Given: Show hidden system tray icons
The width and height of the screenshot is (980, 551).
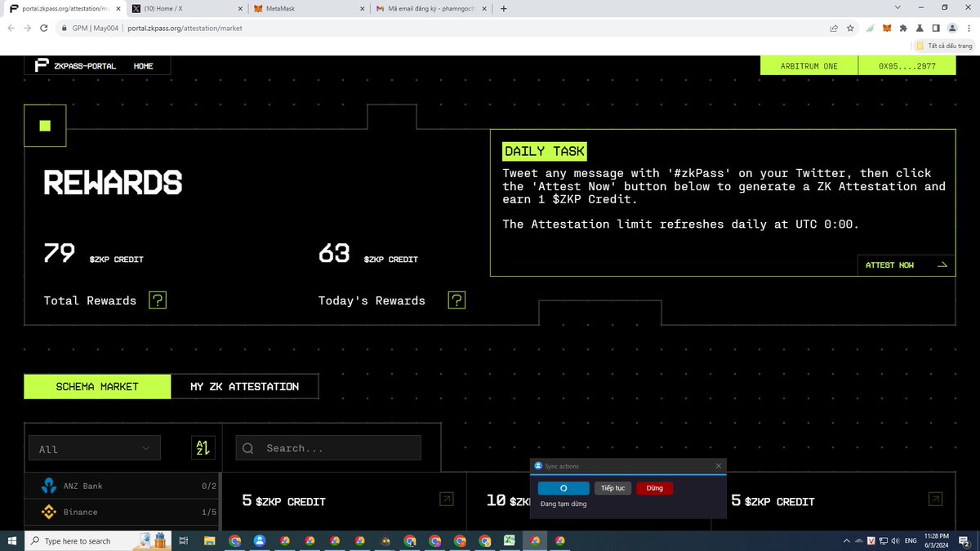Looking at the screenshot, I should [x=846, y=540].
